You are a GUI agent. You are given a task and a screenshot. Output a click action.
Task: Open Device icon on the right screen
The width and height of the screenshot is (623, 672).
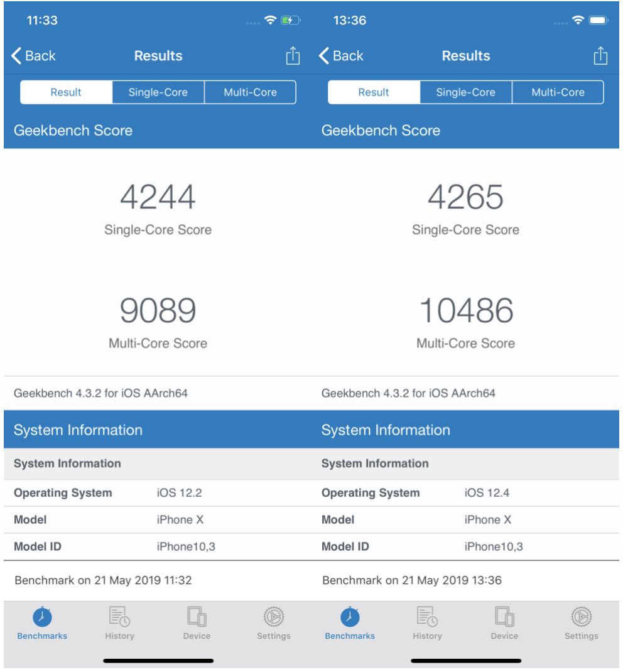(x=504, y=617)
